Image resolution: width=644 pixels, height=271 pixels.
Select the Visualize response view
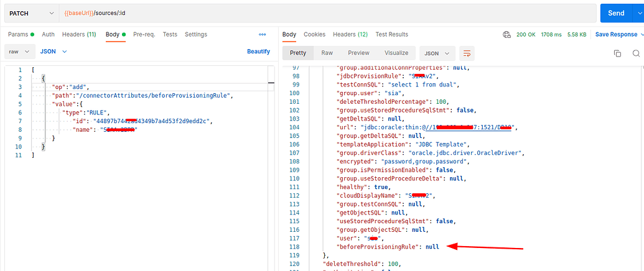click(x=396, y=53)
